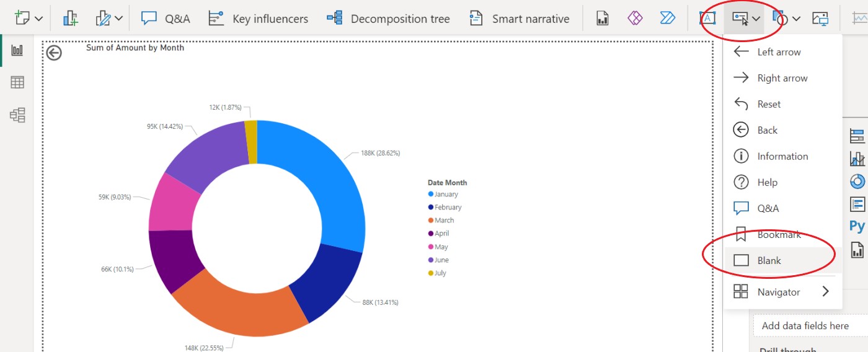This screenshot has height=352, width=868.
Task: Click the 95K (14.42%) data label
Action: [x=165, y=126]
